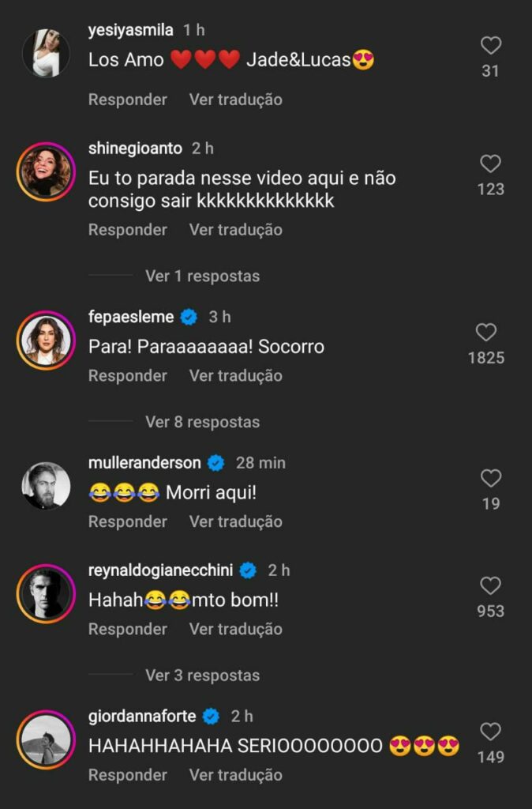Open the mulleranderson username link
The height and width of the screenshot is (809, 532).
click(144, 463)
